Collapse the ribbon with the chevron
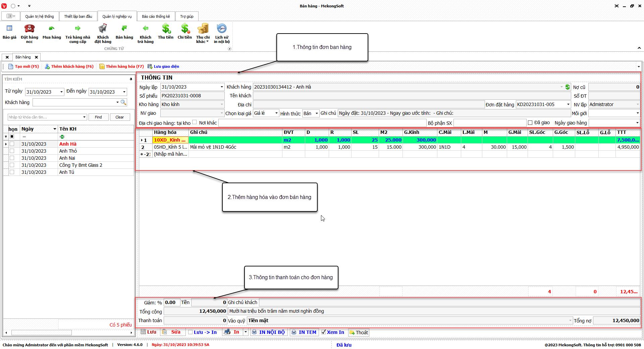The image size is (644, 349). click(639, 48)
